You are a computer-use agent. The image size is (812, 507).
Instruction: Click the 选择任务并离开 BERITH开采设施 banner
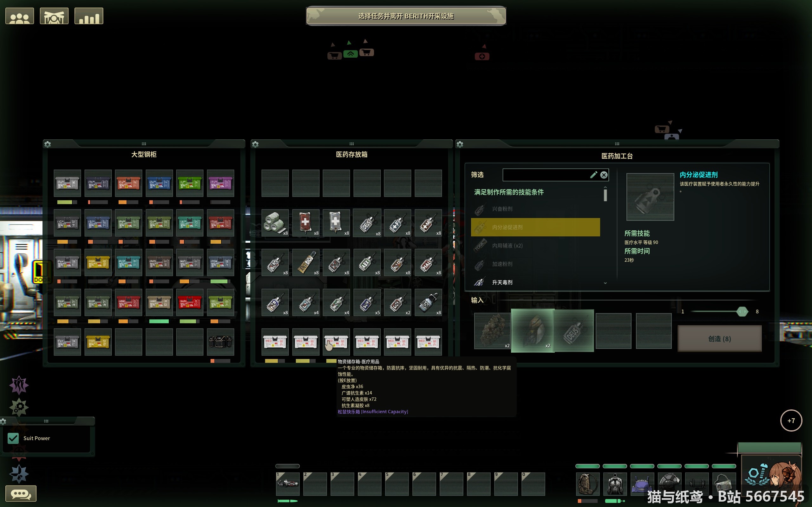[x=406, y=16]
